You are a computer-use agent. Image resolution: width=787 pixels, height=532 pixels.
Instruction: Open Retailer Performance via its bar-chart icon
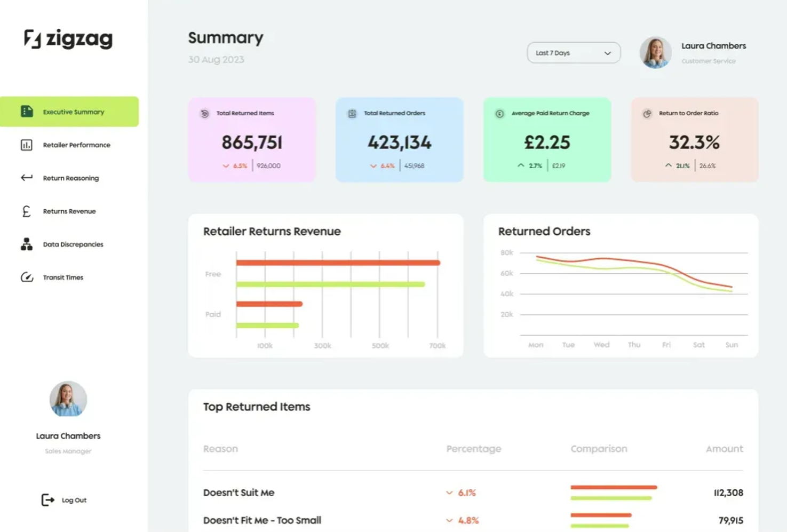[26, 145]
